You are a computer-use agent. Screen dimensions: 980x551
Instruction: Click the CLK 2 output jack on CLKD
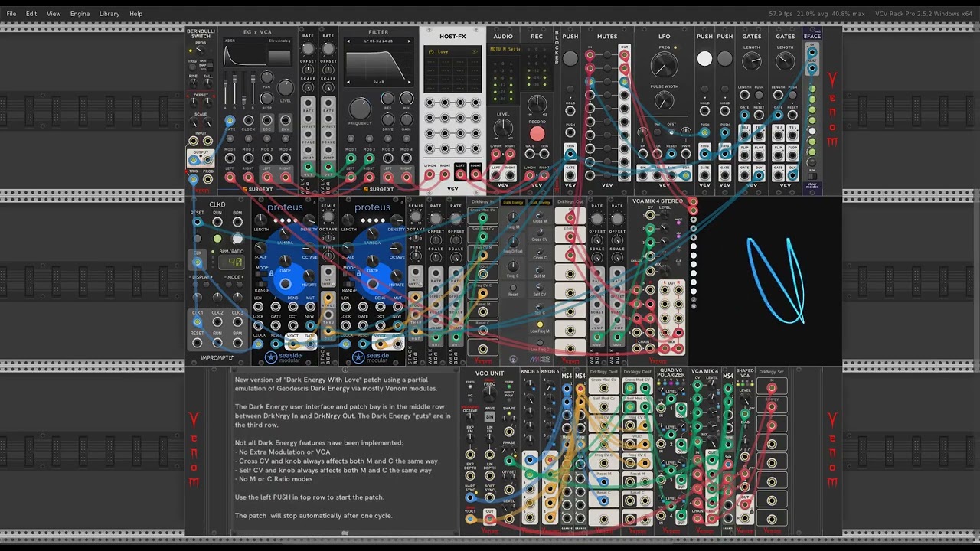(x=217, y=323)
